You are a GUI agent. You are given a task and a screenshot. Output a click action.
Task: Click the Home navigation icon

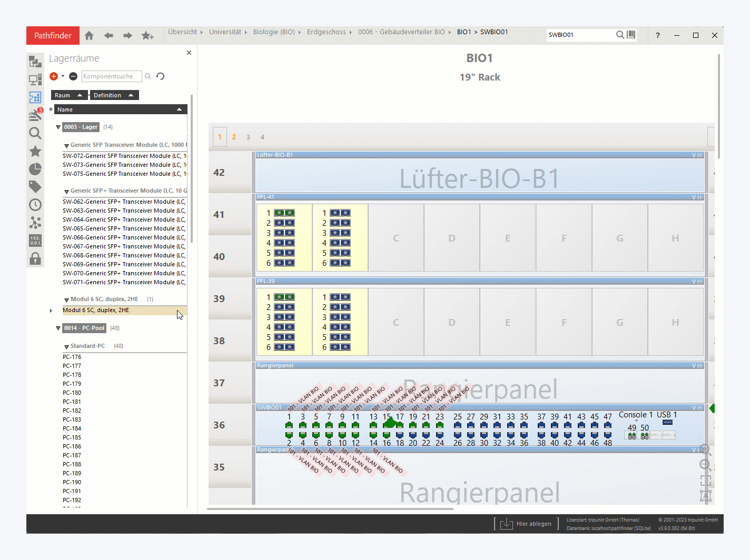(89, 36)
